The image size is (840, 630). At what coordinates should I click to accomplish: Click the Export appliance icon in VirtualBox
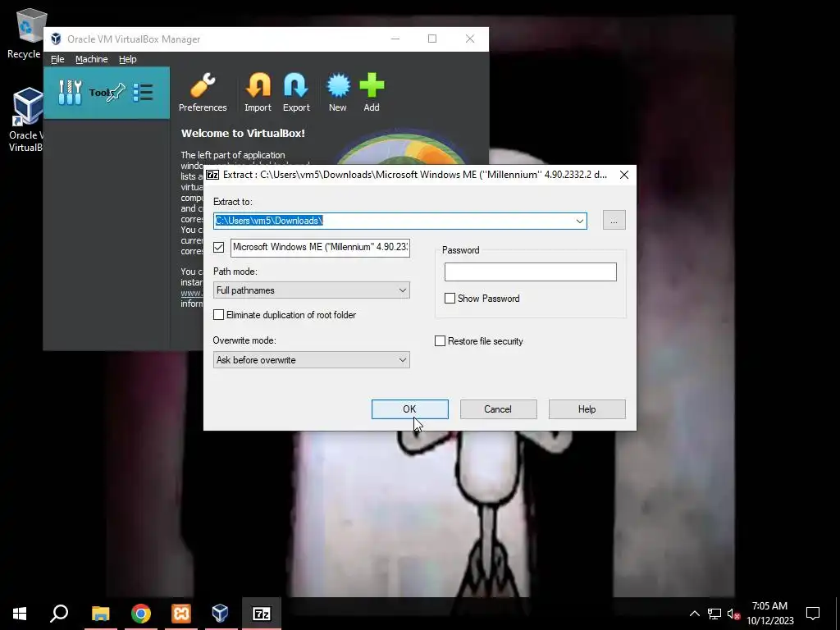point(296,92)
